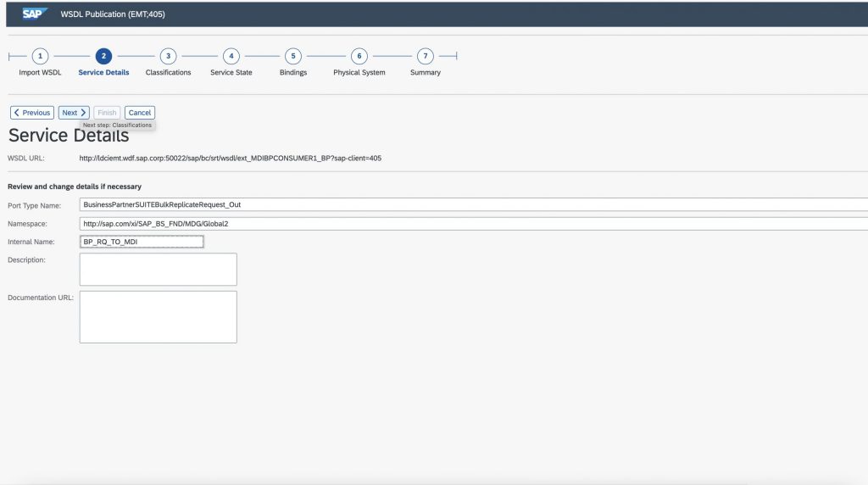Click the Physical System step label
868x485 pixels.
click(x=359, y=73)
